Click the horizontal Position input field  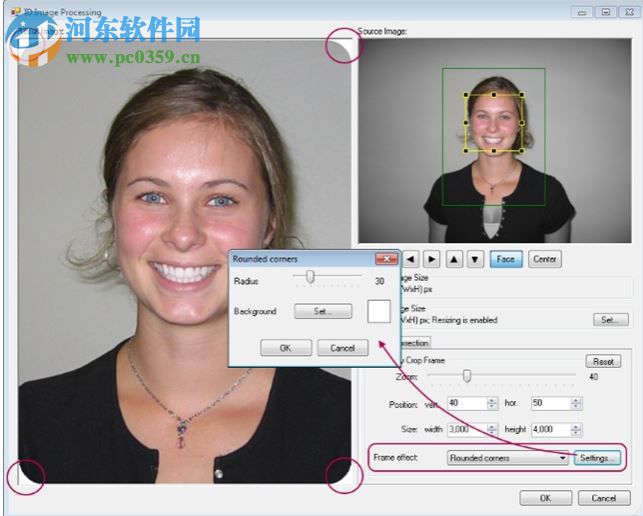551,403
